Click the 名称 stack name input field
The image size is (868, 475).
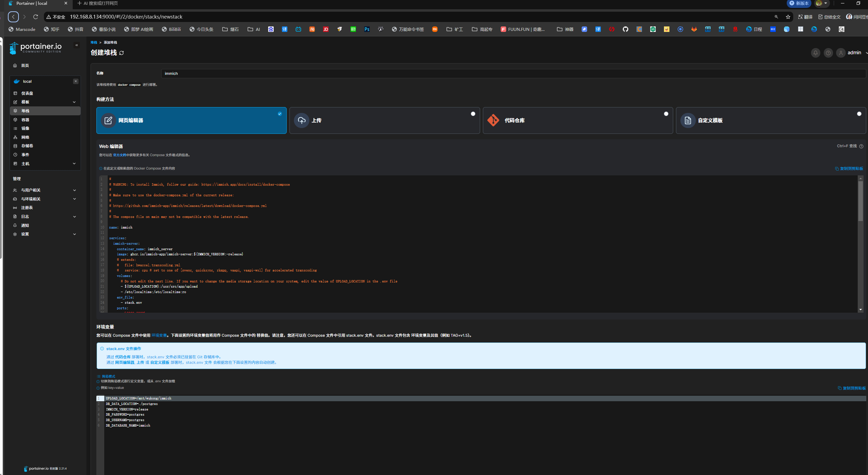click(x=513, y=73)
